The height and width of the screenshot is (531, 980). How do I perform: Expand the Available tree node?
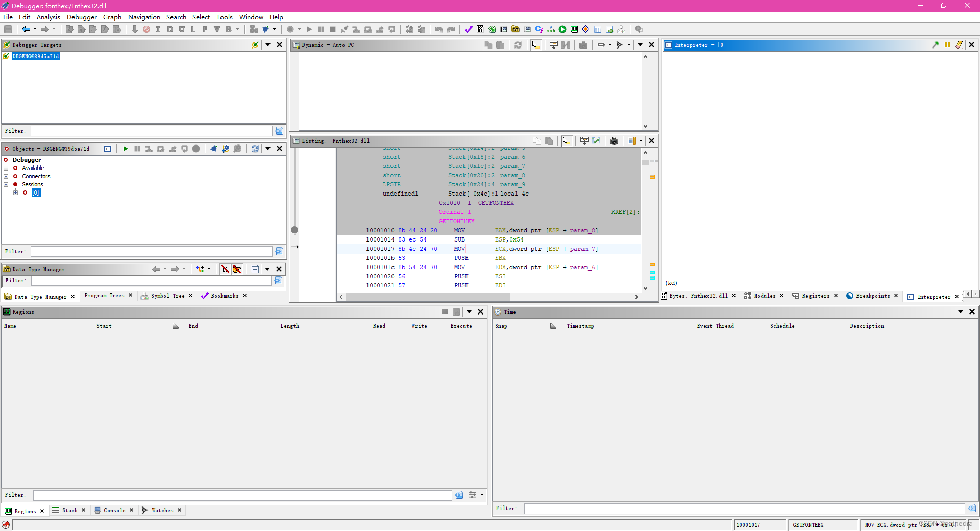6,168
